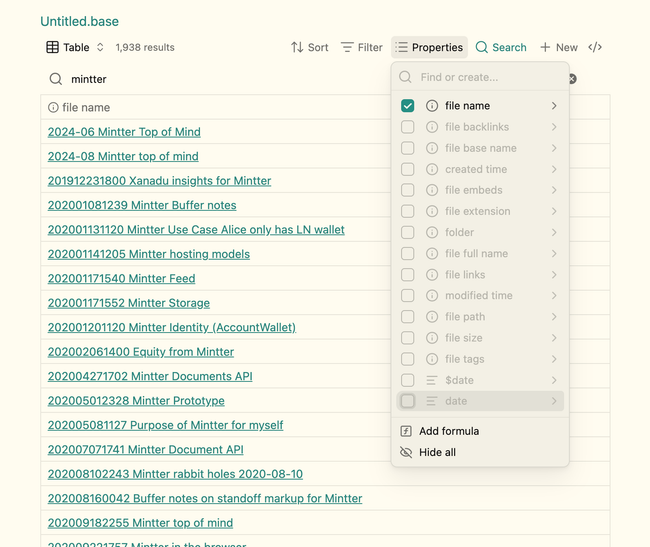Enable the file path checkbox
650x547 pixels.
click(x=407, y=317)
